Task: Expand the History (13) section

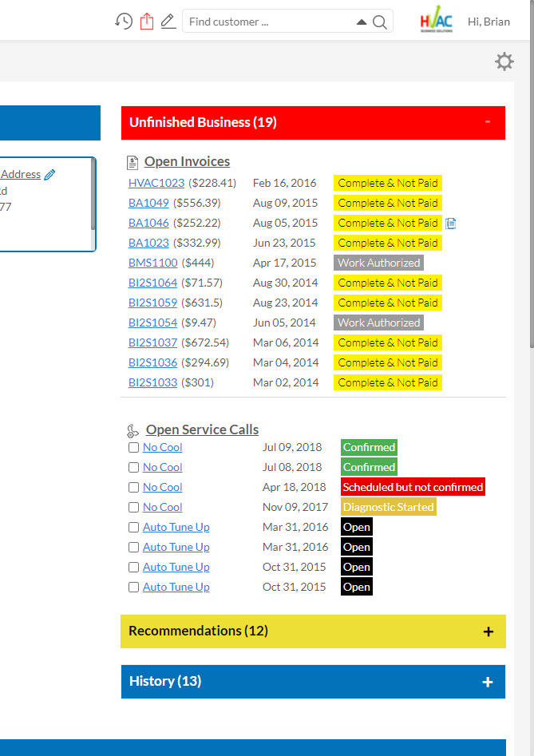Action: click(x=488, y=682)
